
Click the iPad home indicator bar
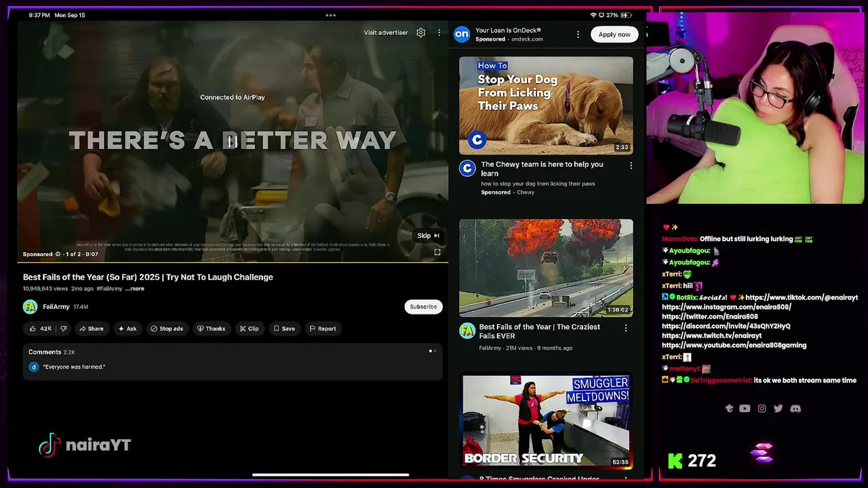pyautogui.click(x=330, y=475)
